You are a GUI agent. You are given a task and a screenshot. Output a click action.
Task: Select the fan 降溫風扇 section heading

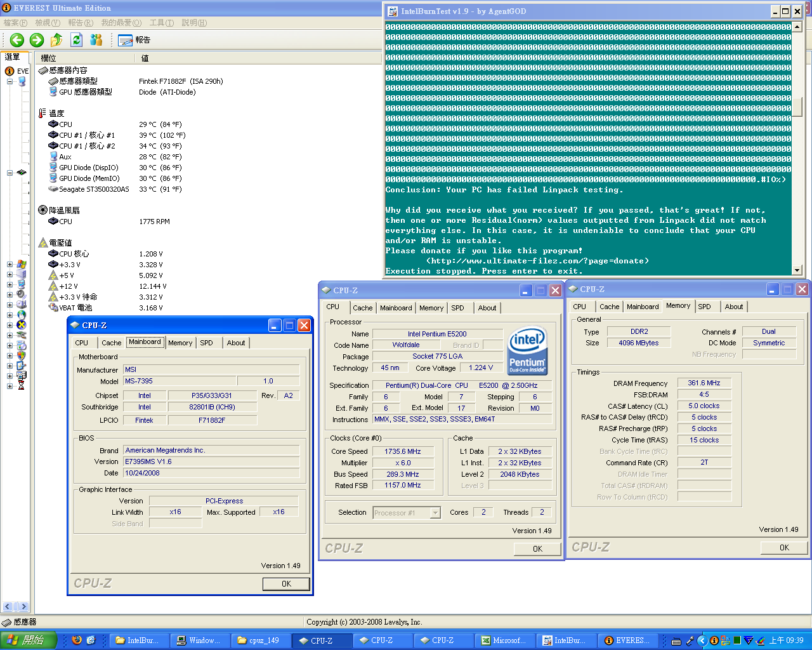pyautogui.click(x=59, y=211)
